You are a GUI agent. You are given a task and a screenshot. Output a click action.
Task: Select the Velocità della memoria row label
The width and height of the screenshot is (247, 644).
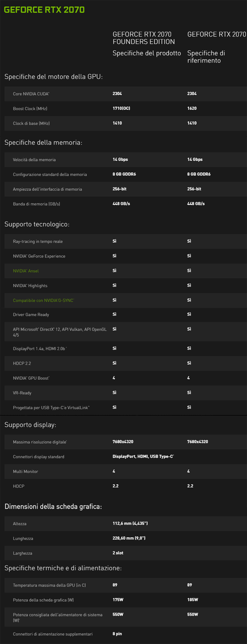point(34,160)
